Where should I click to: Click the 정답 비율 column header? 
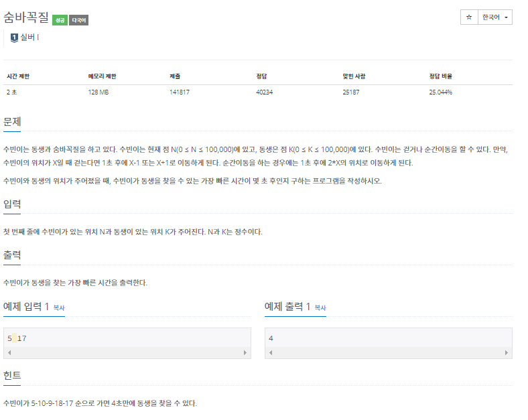click(x=440, y=76)
